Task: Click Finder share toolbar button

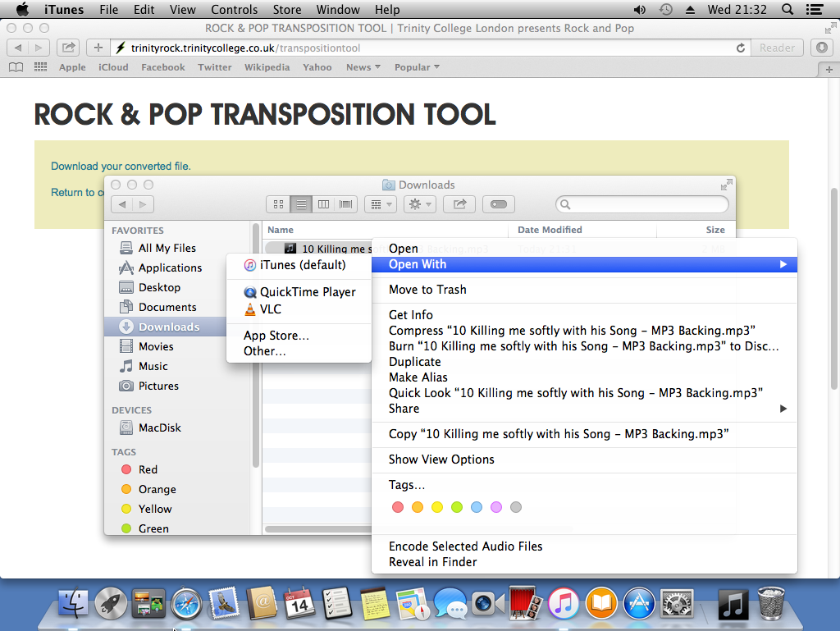Action: pos(459,204)
